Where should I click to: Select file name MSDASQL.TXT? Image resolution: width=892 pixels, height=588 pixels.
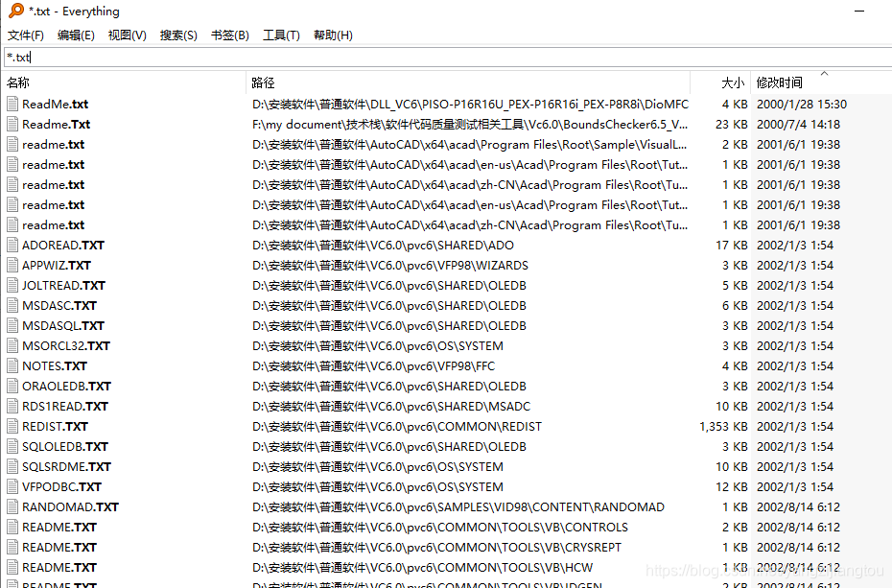63,326
